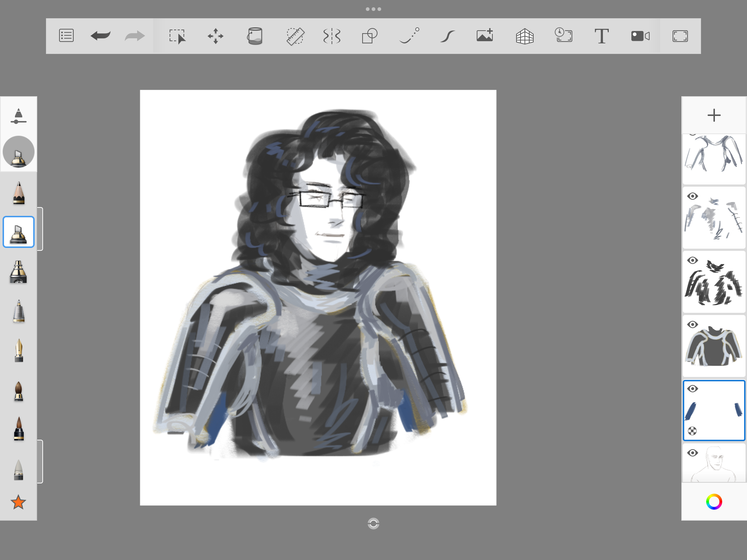
Task: Select the Predictive Stroke tool
Action: (x=448, y=36)
